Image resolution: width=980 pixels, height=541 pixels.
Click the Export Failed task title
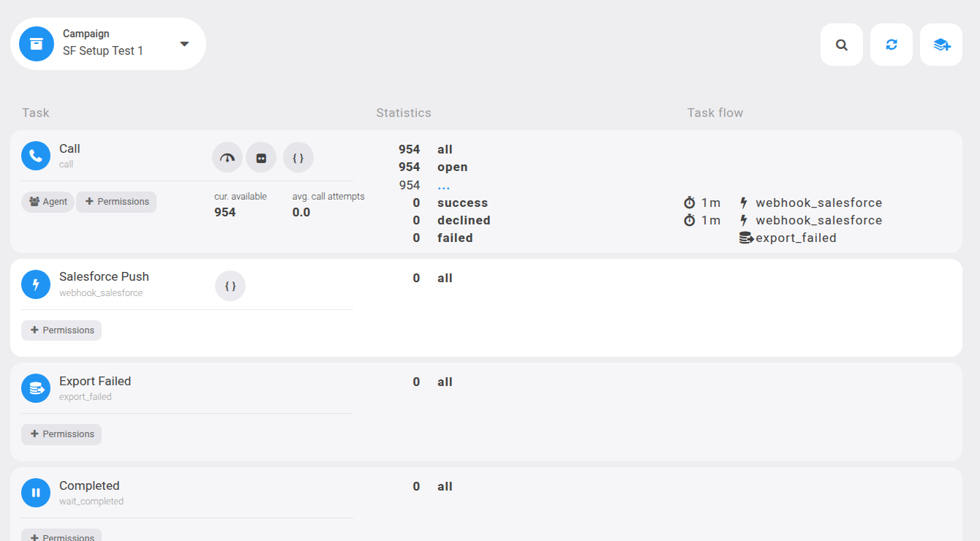[x=95, y=381]
